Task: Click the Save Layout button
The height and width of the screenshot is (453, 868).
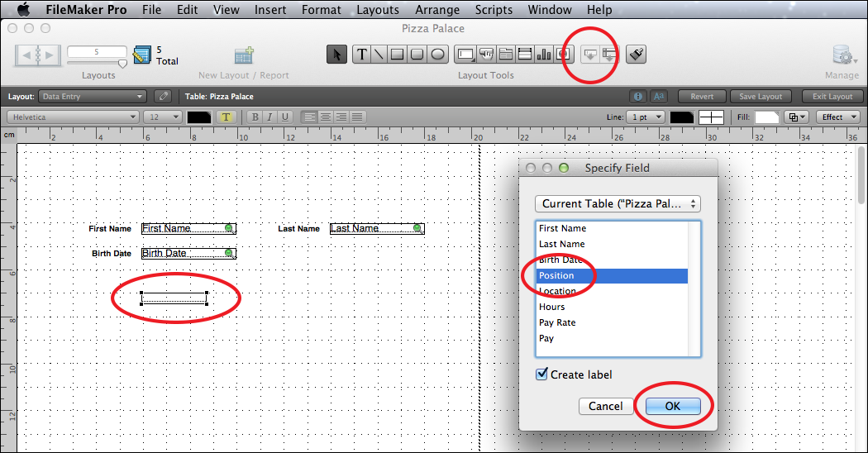Action: (761, 97)
